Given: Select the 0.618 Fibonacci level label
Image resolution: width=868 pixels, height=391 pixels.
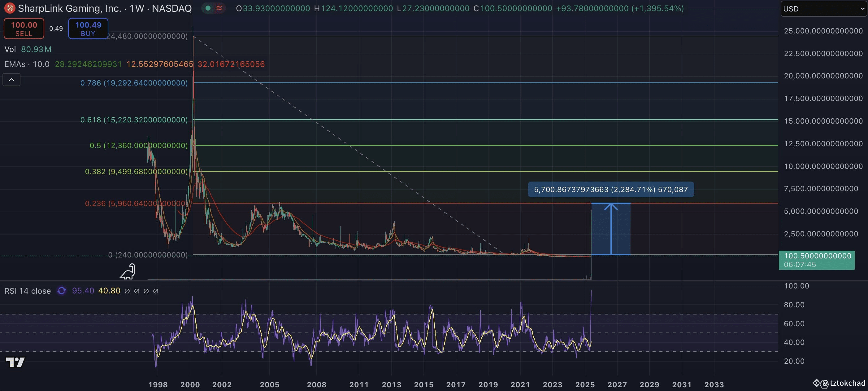Looking at the screenshot, I should [134, 120].
